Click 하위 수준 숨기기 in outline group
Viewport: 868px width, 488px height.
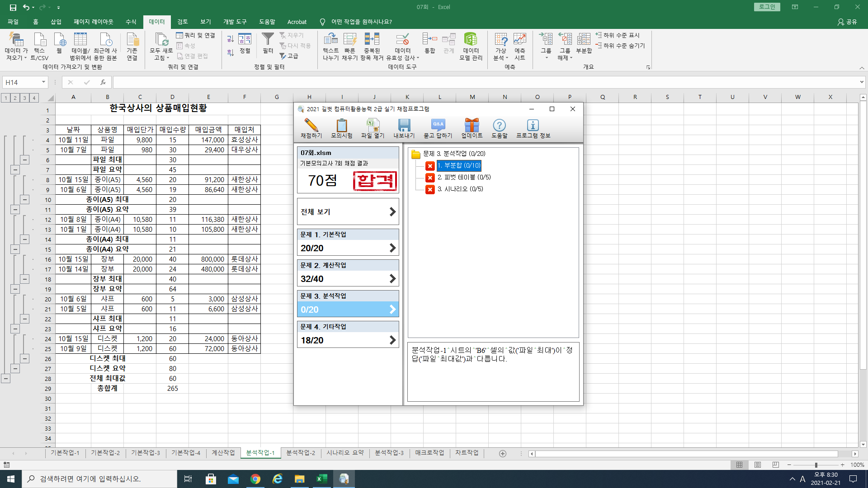tap(620, 46)
